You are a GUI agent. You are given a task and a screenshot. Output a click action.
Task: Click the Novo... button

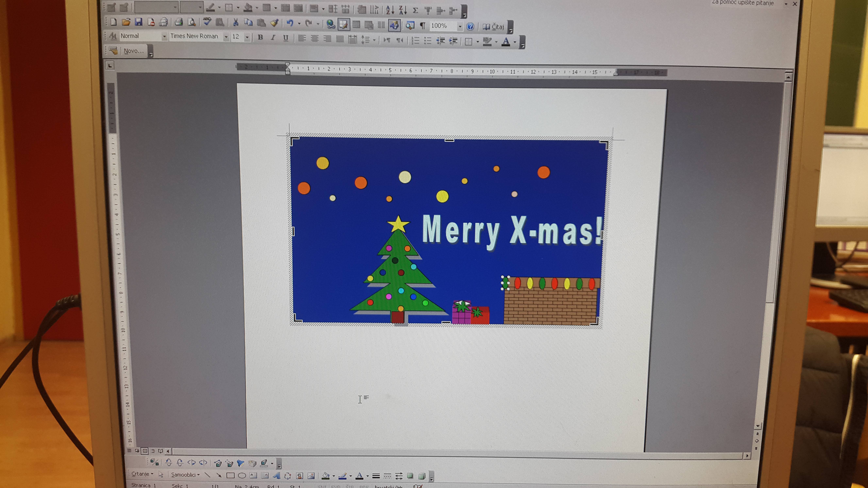134,51
